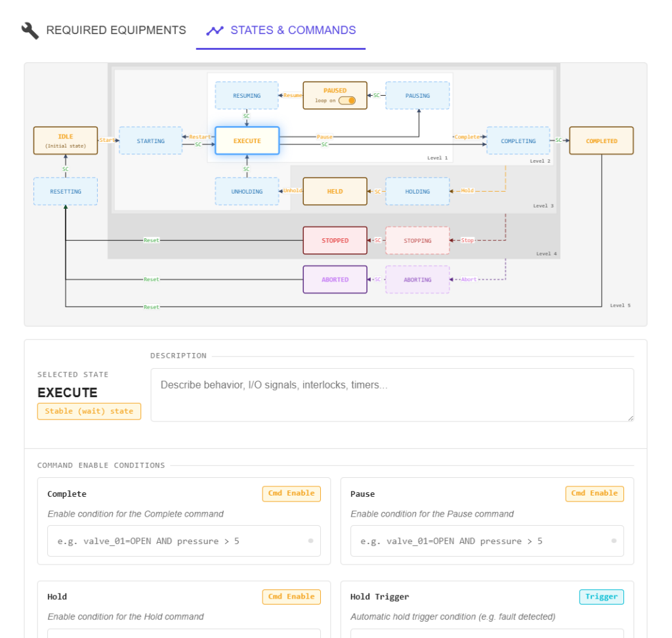Click the HELD state node
Screen dimensions: 672x638
pos(335,191)
